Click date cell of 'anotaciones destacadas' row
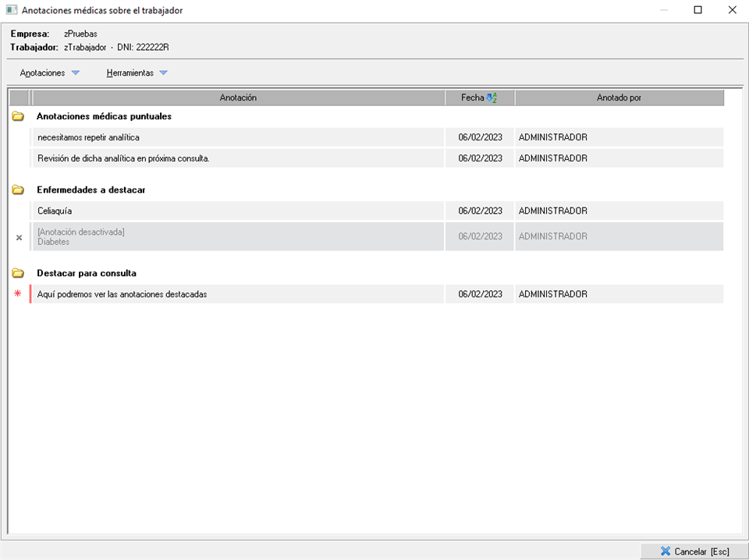This screenshot has width=749, height=560. coord(480,294)
